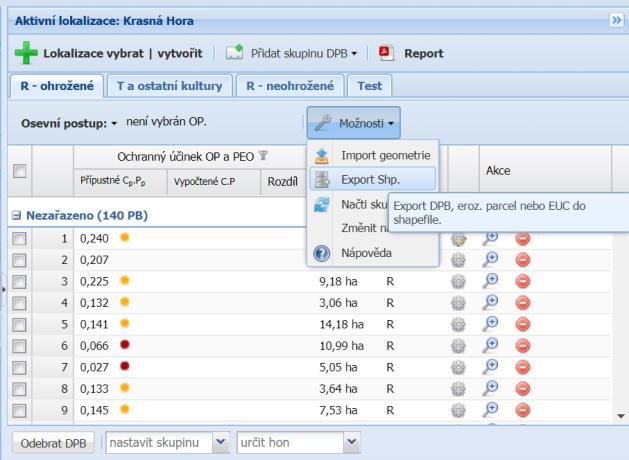Open the Osevní postup dropdown
The image size is (629, 460).
69,123
